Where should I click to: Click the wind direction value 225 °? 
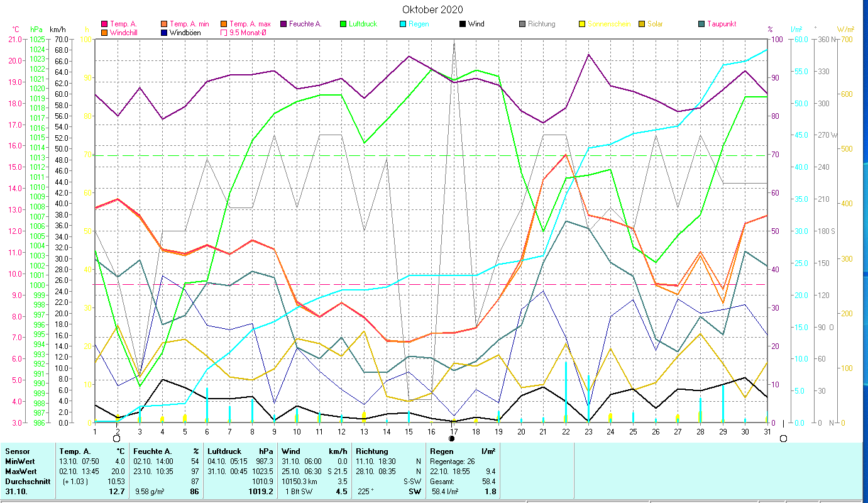click(366, 492)
